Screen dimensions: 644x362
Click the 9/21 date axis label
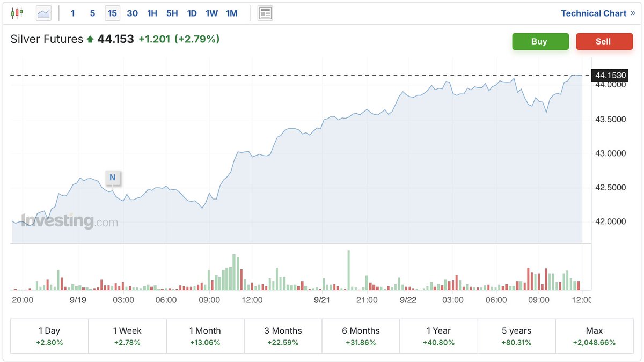tap(321, 300)
